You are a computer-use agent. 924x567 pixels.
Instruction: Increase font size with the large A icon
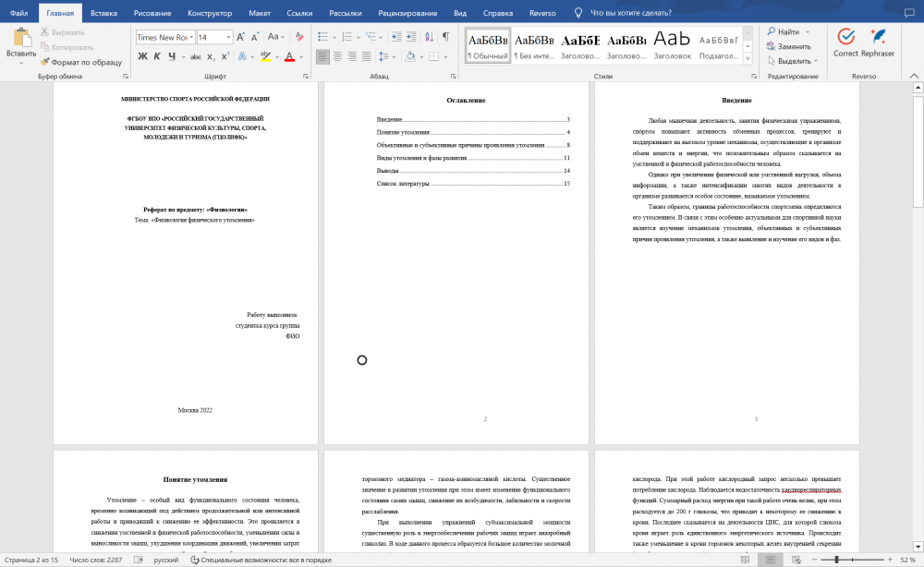240,37
